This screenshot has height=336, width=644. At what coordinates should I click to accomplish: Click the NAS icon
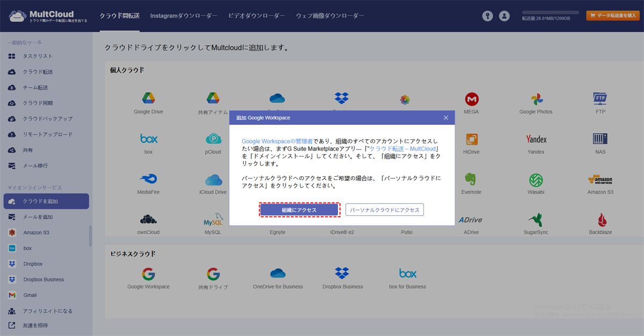tap(600, 139)
